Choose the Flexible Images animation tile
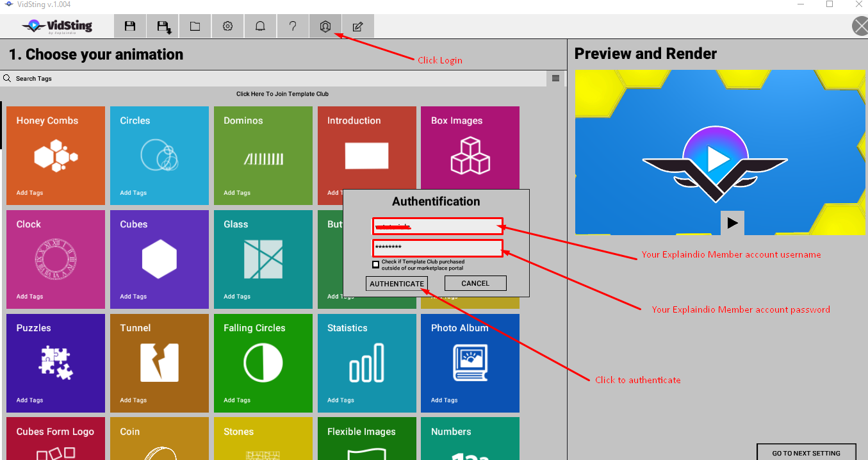Screen dimensions: 868x460 [367, 439]
